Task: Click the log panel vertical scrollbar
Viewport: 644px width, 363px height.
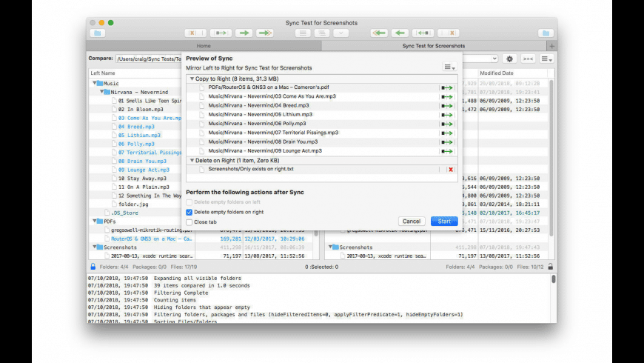Action: (x=553, y=296)
